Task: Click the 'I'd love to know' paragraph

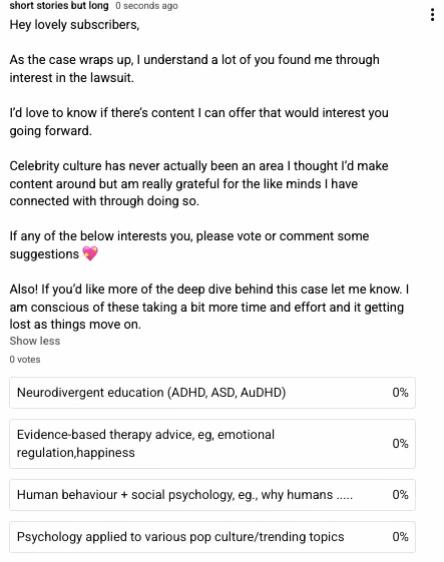Action: click(x=199, y=122)
